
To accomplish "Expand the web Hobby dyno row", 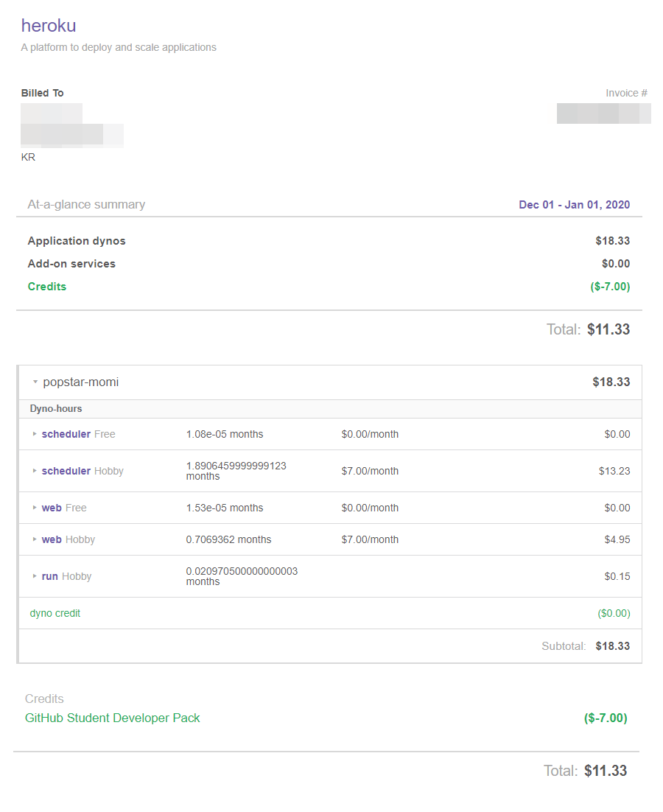I will (35, 539).
